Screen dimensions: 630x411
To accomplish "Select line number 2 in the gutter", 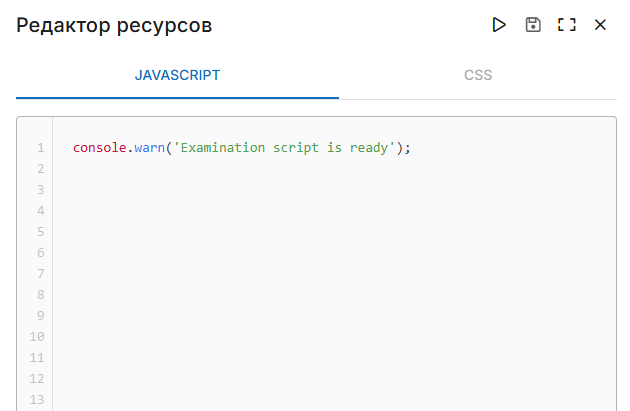I will (41, 169).
